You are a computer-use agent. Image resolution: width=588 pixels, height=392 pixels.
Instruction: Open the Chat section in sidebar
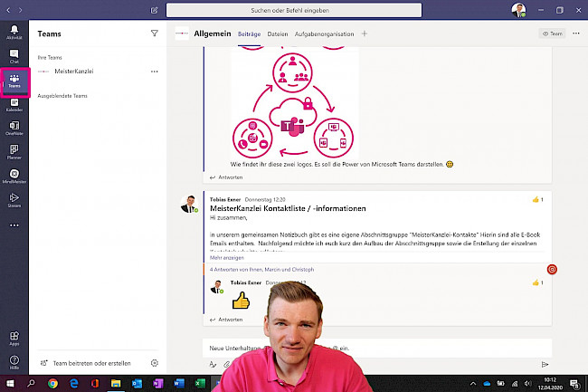click(14, 56)
